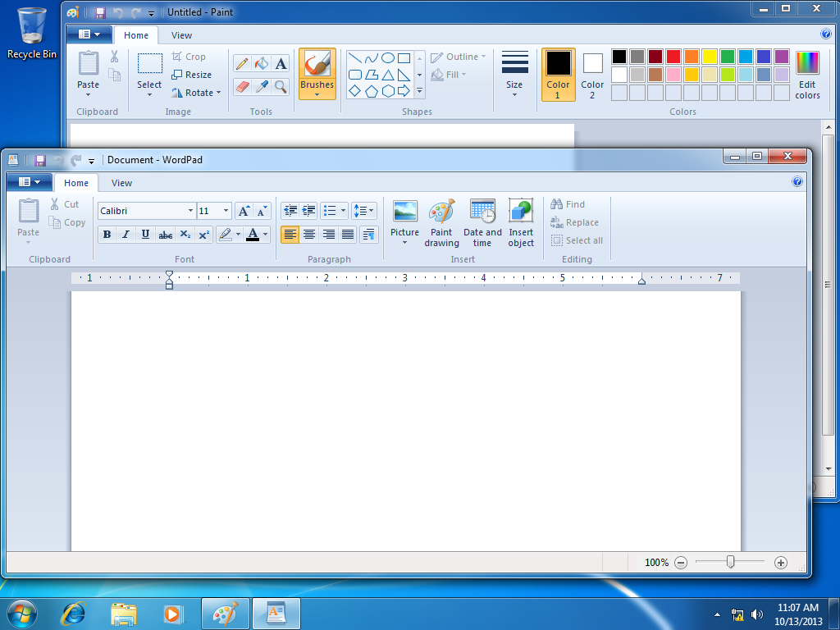
Task: Click the Replace button in Editing group
Action: [x=574, y=222]
